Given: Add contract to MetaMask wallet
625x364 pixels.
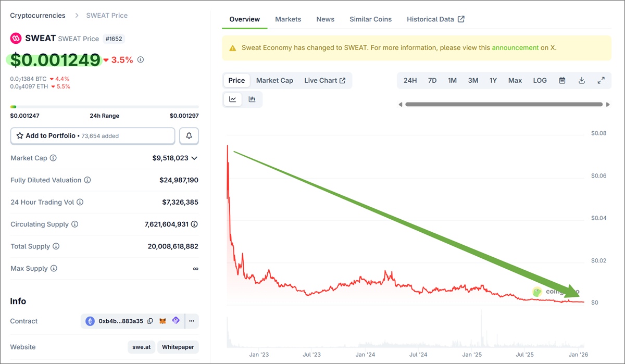Looking at the screenshot, I should click(162, 321).
